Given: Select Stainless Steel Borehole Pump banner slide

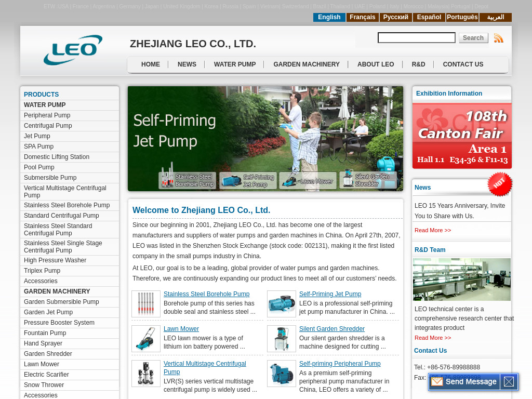Looking at the screenshot, I should click(x=187, y=180).
